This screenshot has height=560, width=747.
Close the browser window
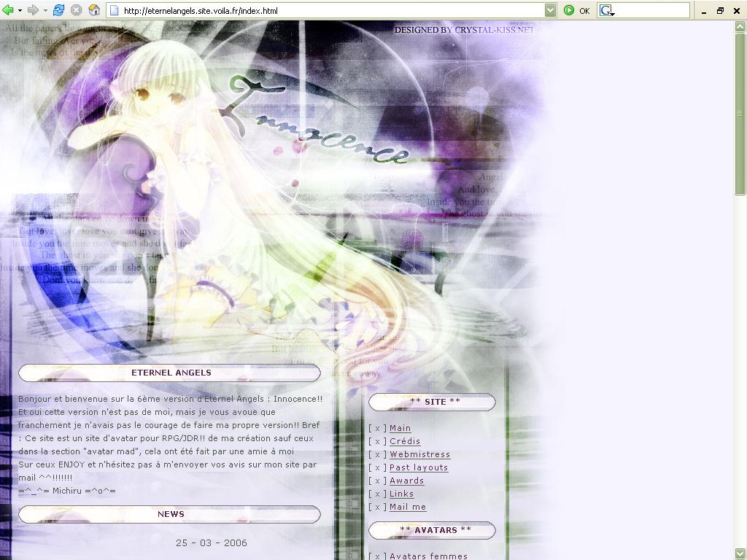(x=737, y=10)
